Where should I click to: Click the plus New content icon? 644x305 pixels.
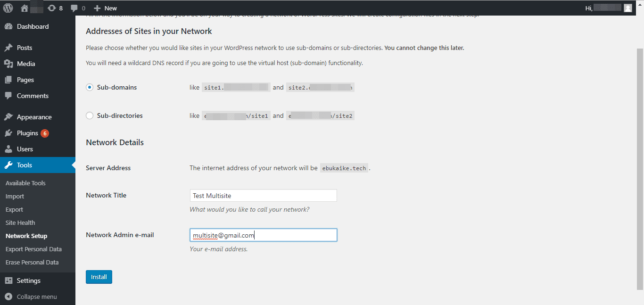[97, 8]
